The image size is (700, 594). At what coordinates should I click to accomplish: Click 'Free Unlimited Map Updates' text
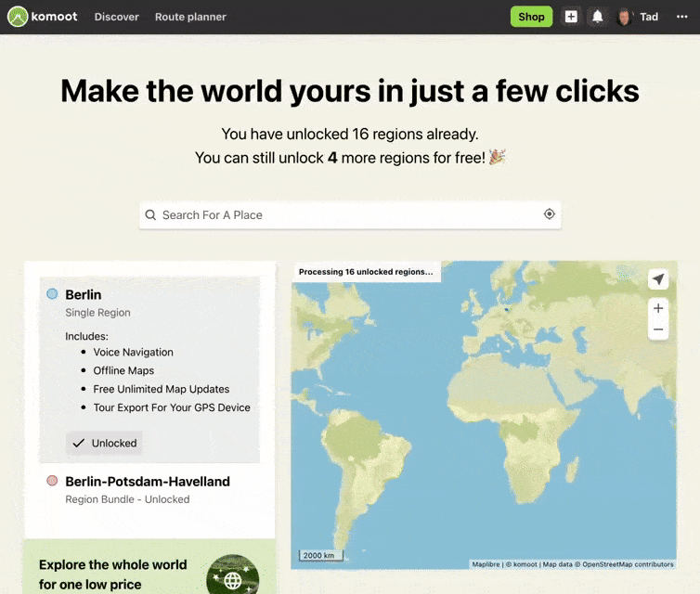[162, 389]
